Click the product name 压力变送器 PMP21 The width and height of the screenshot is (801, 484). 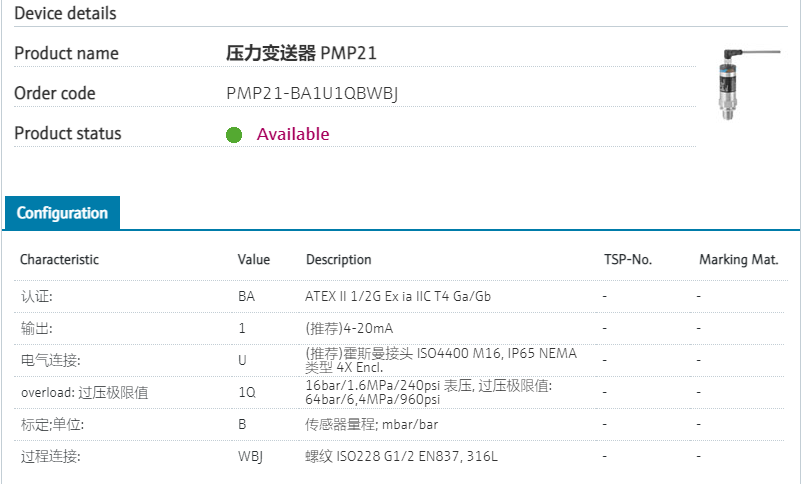302,53
